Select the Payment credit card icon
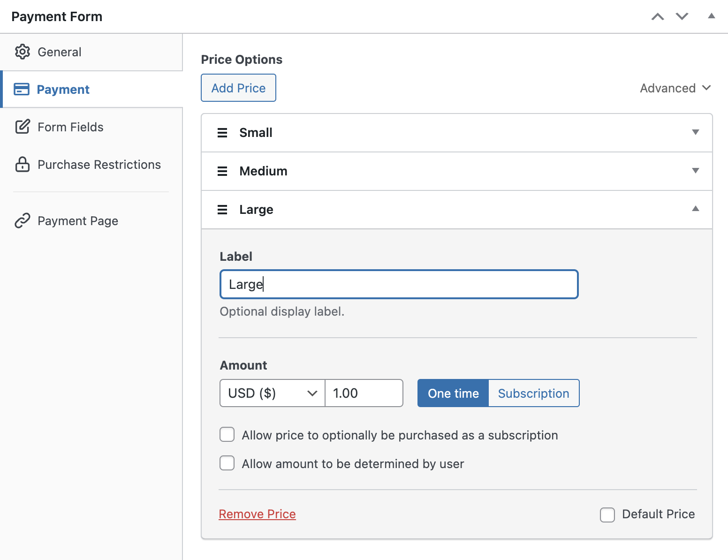The image size is (728, 560). [22, 89]
